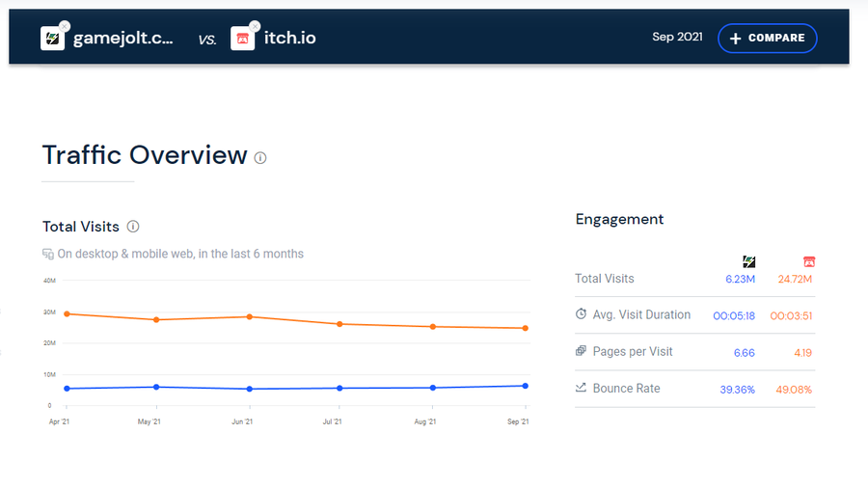Click the 'On desktop & mobile web' subtitle
The width and height of the screenshot is (868, 488).
pos(180,254)
